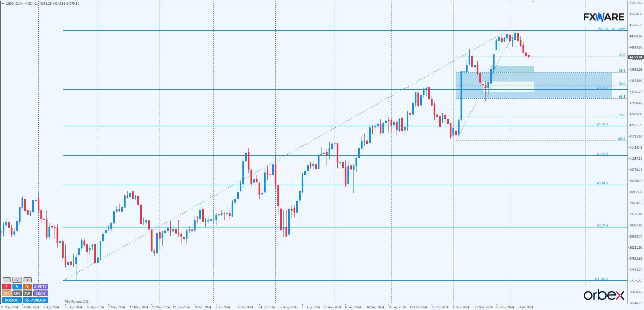Click the minus button in FiboManager panel

[6, 280]
